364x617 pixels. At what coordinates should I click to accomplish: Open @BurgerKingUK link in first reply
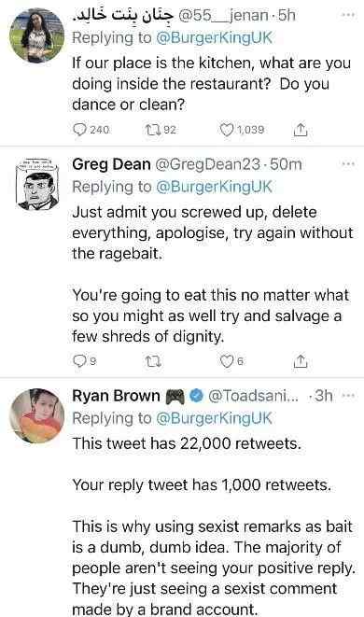coord(214,37)
